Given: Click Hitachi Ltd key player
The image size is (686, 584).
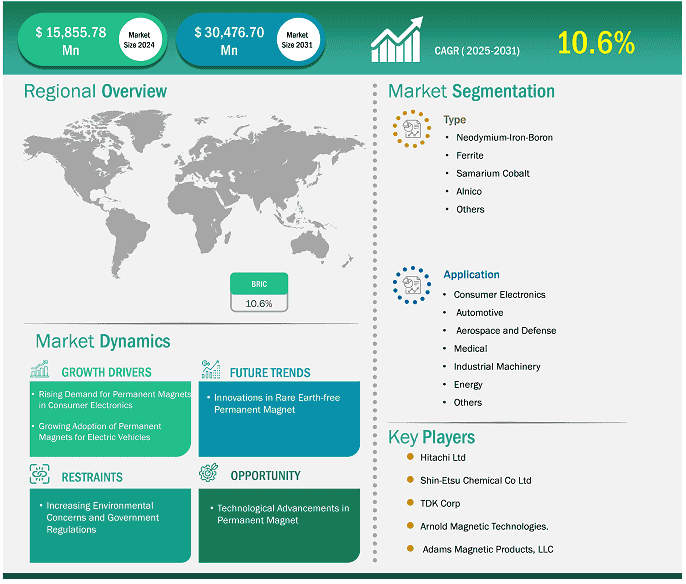Looking at the screenshot, I should pyautogui.click(x=443, y=457).
